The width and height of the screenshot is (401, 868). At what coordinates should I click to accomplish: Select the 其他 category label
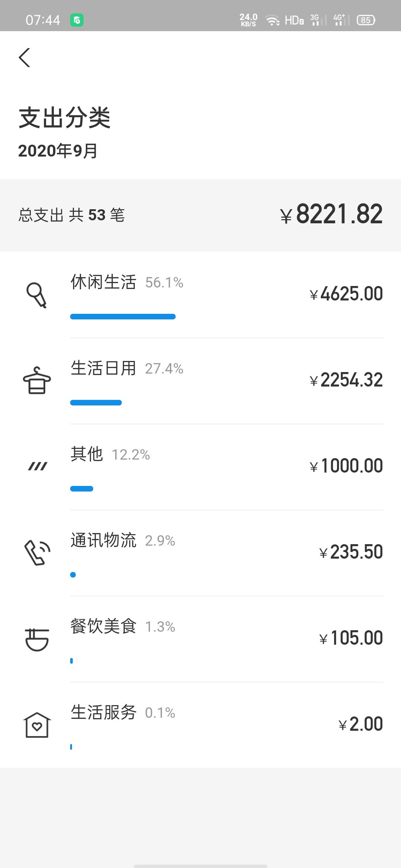(87, 454)
